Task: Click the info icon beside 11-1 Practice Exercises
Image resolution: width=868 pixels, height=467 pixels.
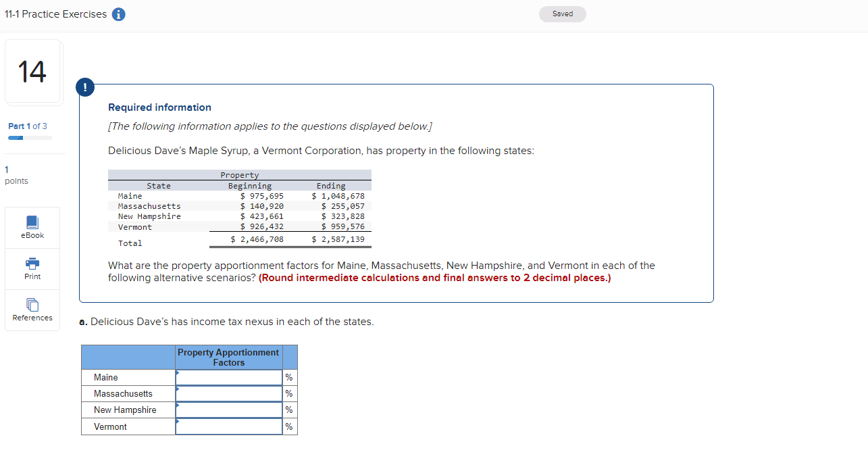Action: (x=118, y=14)
